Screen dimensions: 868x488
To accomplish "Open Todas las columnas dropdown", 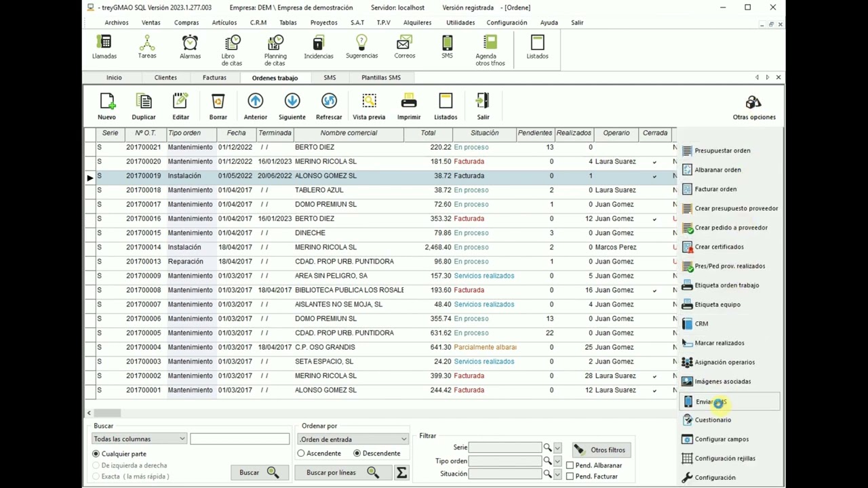I will (x=139, y=439).
